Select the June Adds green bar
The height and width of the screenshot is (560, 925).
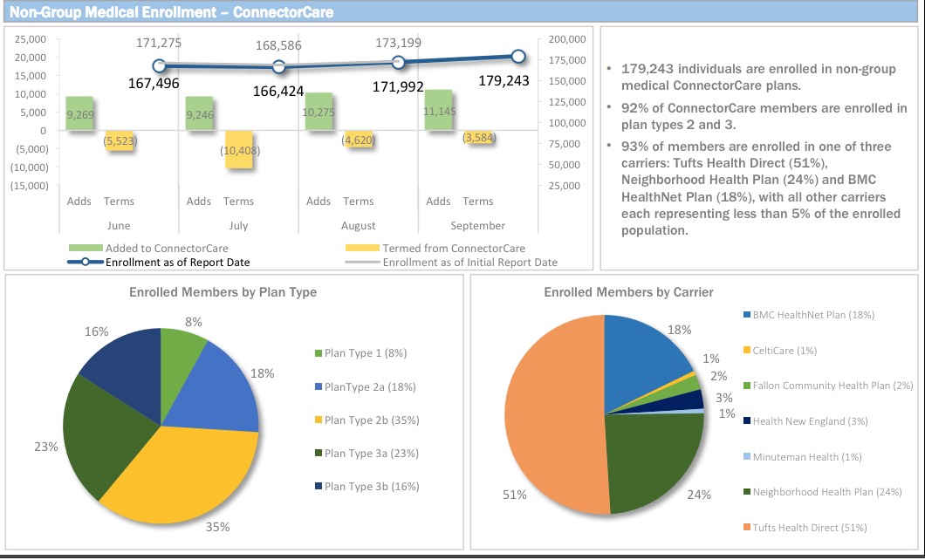[x=79, y=113]
